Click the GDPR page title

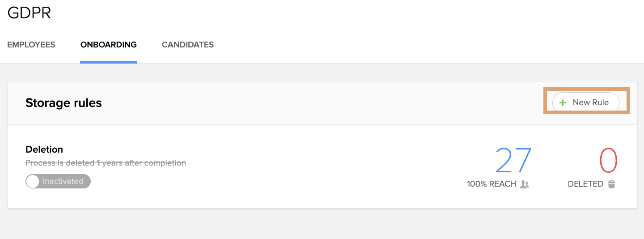[29, 13]
